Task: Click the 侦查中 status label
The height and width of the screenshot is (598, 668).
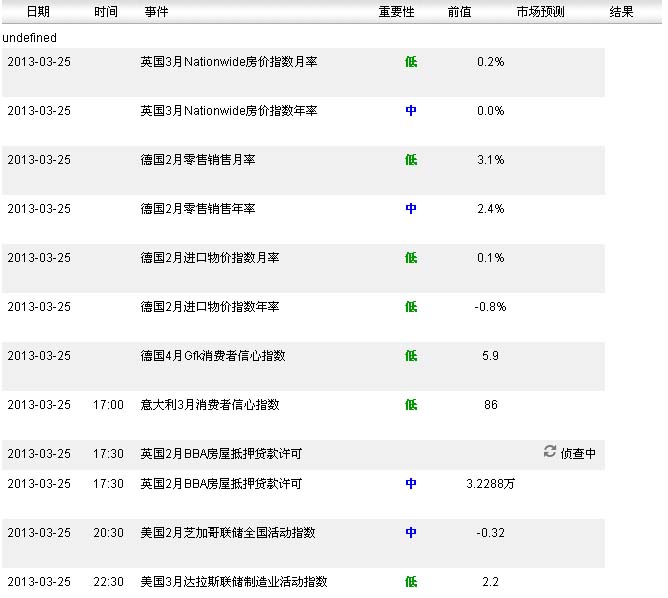Action: [x=578, y=454]
